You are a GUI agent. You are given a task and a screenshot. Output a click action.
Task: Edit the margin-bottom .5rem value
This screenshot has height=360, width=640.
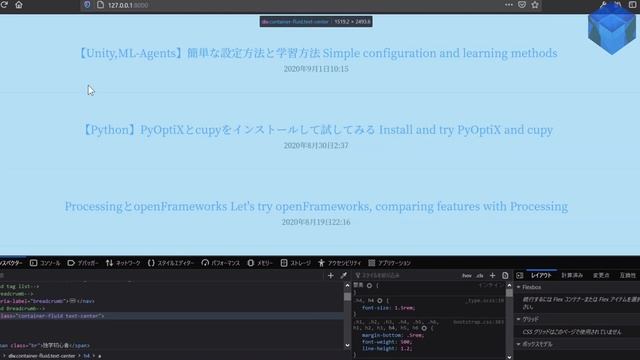click(416, 335)
